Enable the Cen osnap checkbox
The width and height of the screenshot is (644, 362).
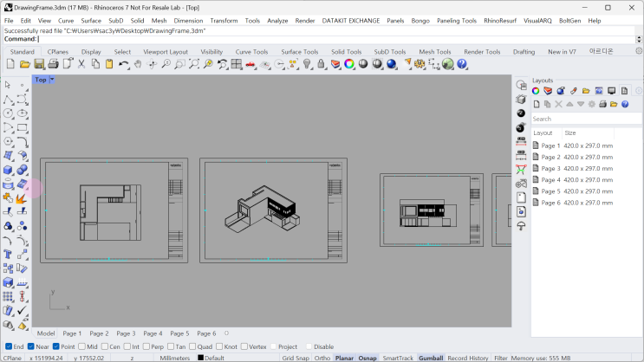coord(105,346)
